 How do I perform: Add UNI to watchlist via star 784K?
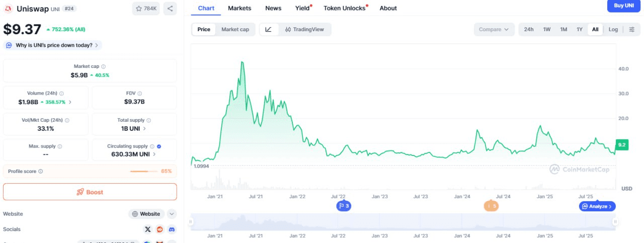[146, 9]
